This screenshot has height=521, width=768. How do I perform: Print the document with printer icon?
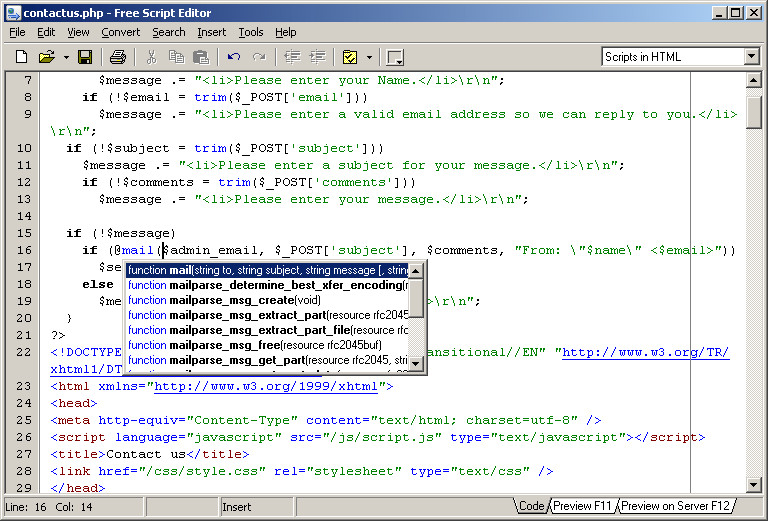pos(118,57)
